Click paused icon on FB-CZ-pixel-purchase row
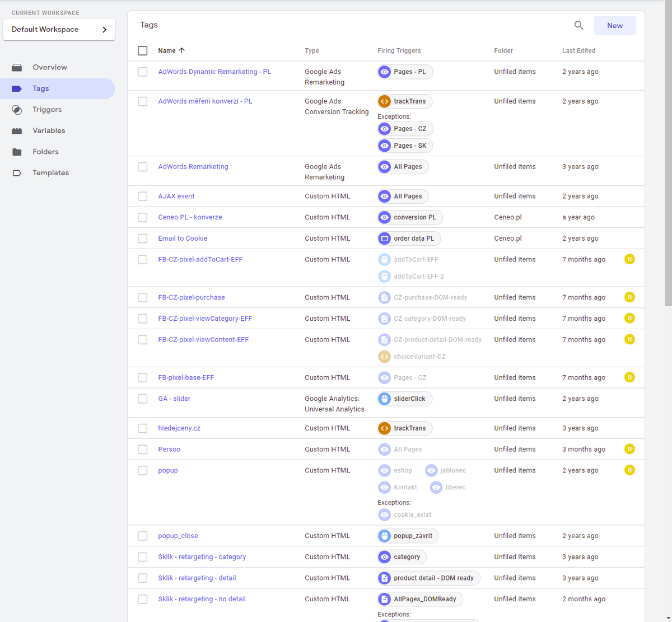This screenshot has width=672, height=622. point(629,297)
